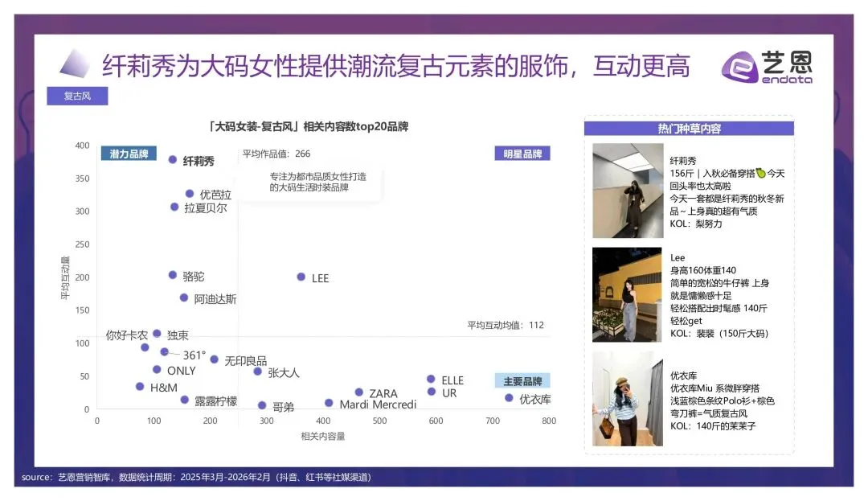Click the 骆驼 data point
The height and width of the screenshot is (501, 868).
coord(173,274)
